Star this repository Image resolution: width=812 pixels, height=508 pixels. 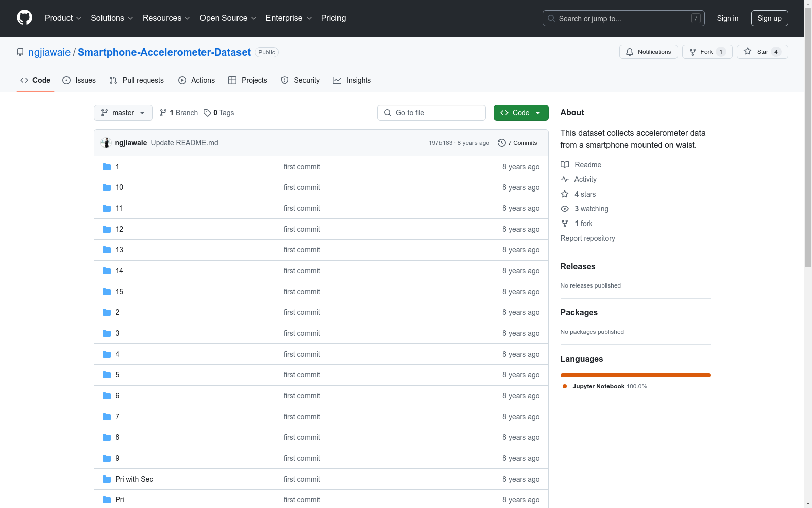point(762,52)
